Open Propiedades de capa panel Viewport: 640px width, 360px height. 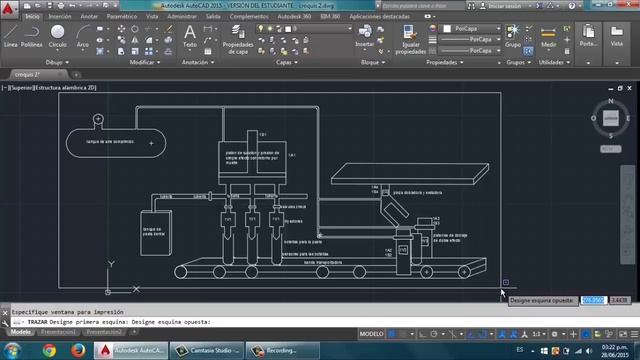238,39
